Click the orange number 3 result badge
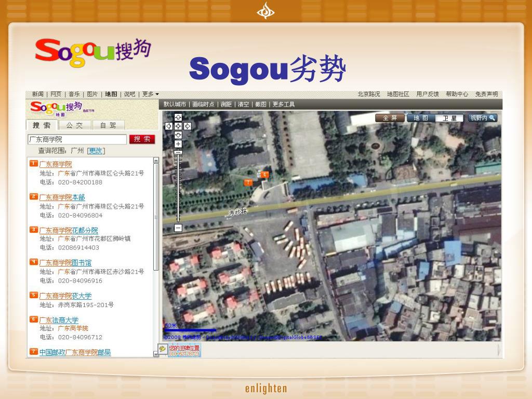This screenshot has width=532, height=399. point(34,229)
